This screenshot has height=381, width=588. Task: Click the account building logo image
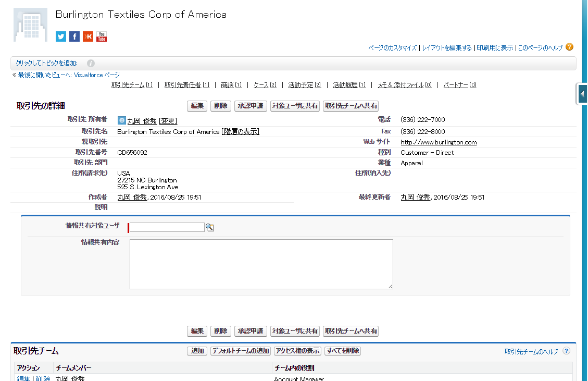(x=30, y=25)
